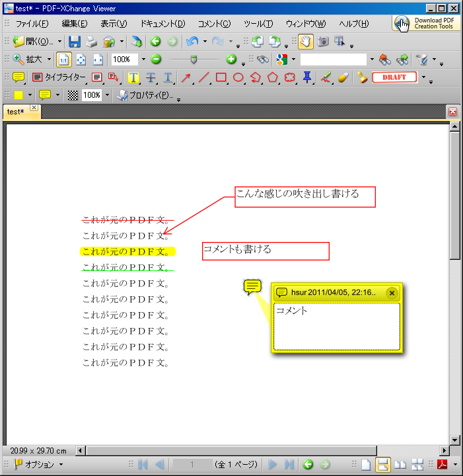The image size is (463, 476).
Task: Select the Hand tool
Action: coord(306,42)
